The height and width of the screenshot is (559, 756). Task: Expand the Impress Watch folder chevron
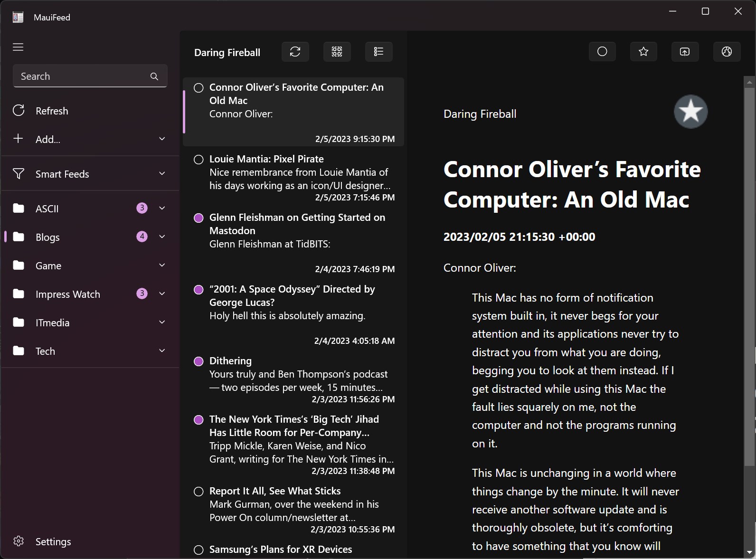(162, 294)
